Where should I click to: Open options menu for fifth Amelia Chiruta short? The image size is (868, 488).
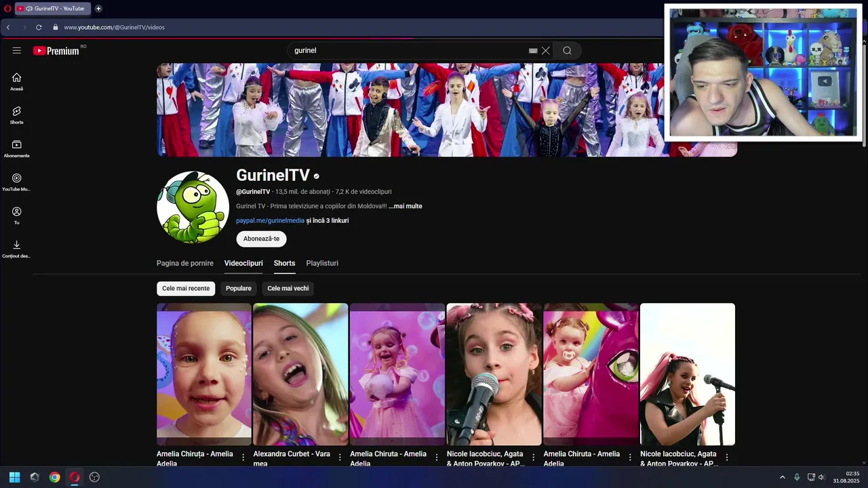[x=630, y=457]
